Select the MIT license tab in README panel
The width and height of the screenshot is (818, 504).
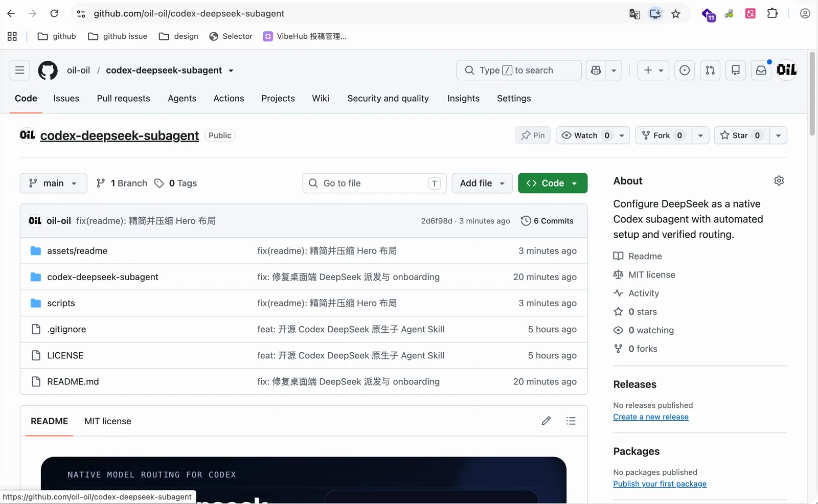[x=108, y=421]
